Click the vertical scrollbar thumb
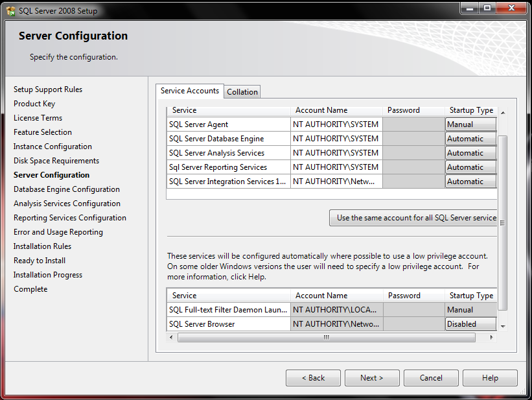 tap(503, 223)
